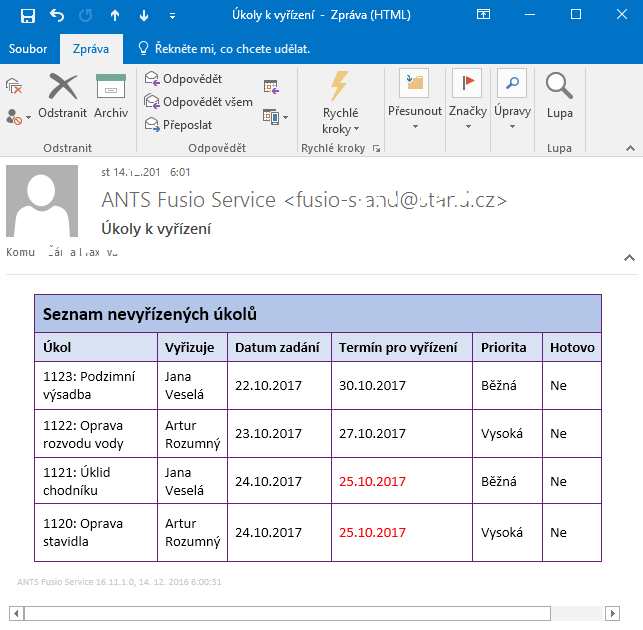Click the task '1121: Úklid chodníku' cell

click(96, 481)
